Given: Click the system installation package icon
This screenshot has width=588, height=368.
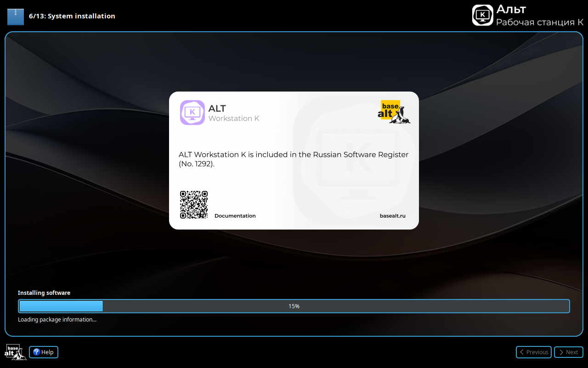Looking at the screenshot, I should pyautogui.click(x=15, y=16).
